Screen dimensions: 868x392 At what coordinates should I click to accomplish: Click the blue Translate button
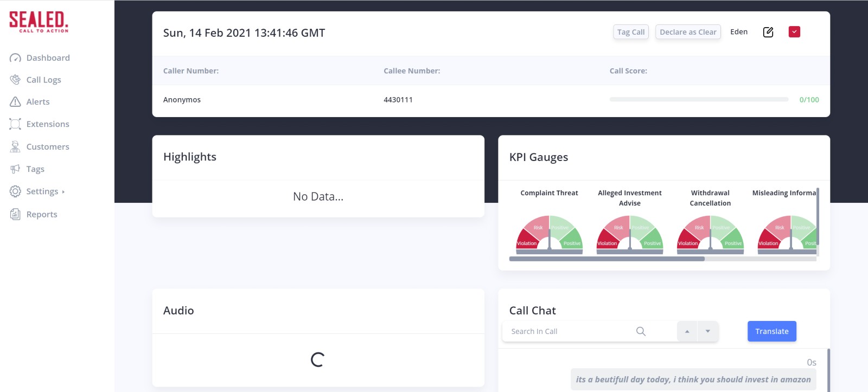[x=771, y=331]
